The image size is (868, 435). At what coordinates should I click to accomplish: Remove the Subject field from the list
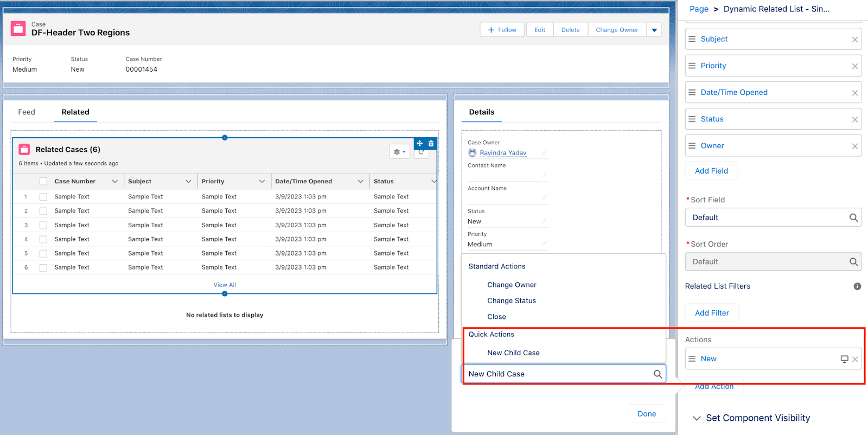855,40
